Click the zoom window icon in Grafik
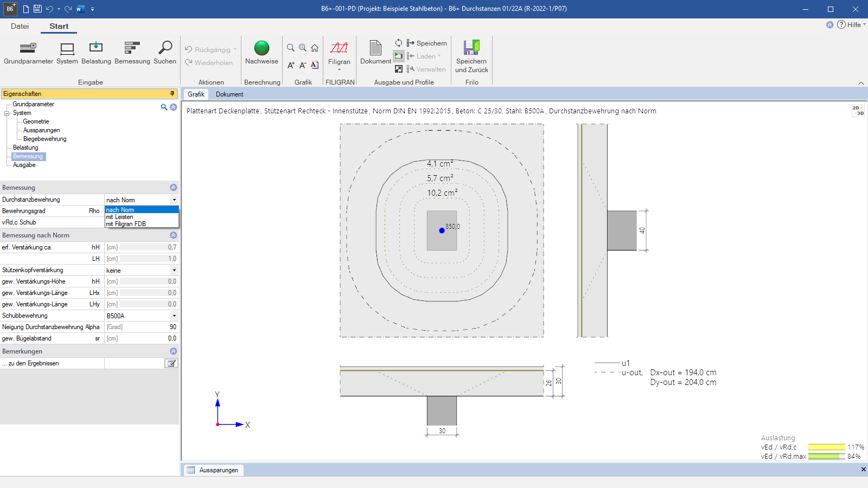868x488 pixels. click(x=303, y=48)
